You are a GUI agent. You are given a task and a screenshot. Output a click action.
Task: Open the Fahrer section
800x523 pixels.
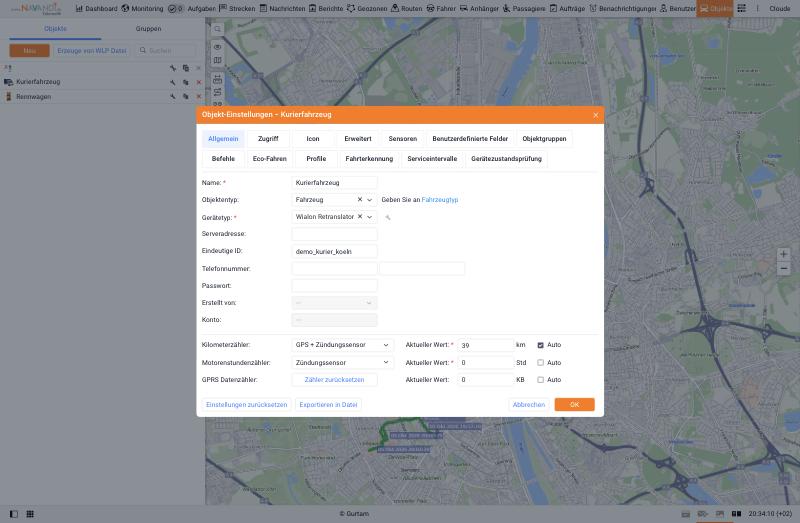[441, 9]
